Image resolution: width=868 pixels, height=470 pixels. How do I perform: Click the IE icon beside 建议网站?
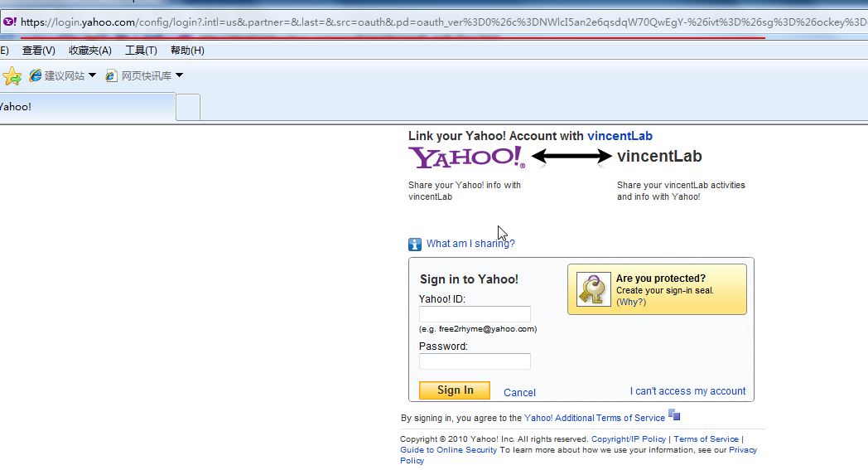click(36, 75)
